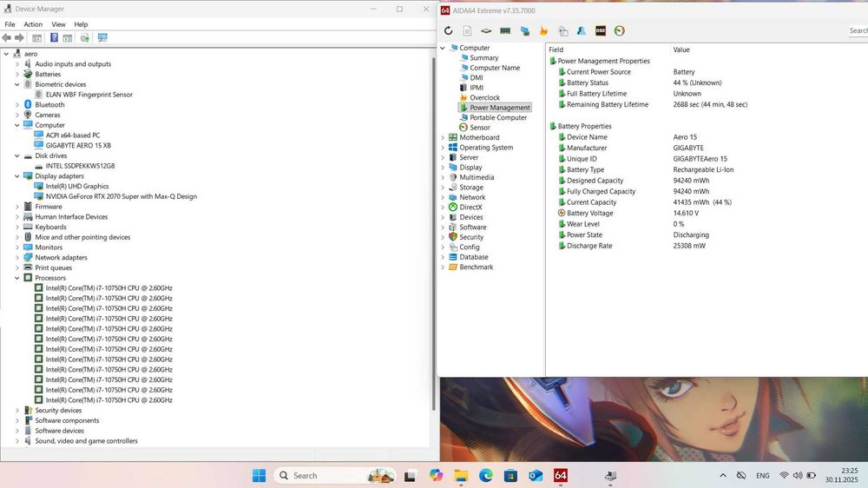Open Microsoft Edge from the taskbar
Image resolution: width=868 pixels, height=488 pixels.
pos(486,475)
